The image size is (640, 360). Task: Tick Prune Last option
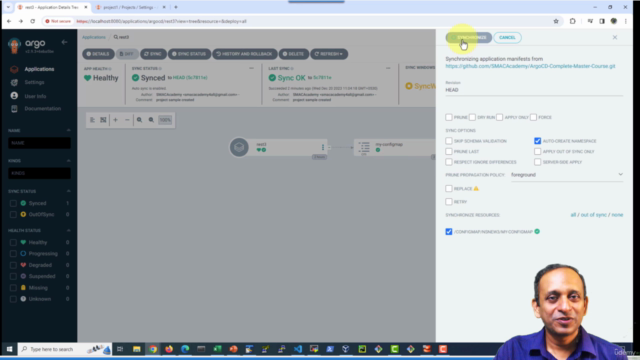pos(449,151)
